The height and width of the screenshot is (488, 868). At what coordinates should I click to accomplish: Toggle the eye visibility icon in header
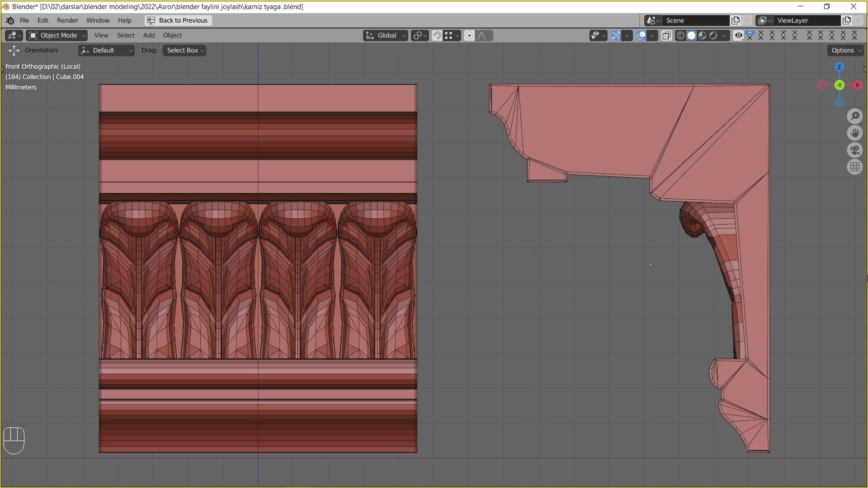(739, 35)
